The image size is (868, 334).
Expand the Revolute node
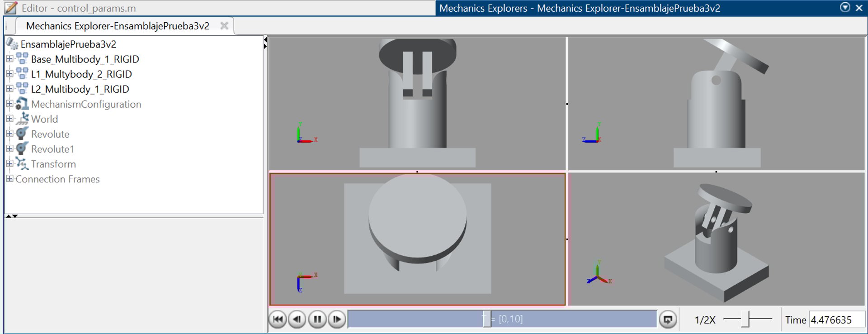pos(9,134)
